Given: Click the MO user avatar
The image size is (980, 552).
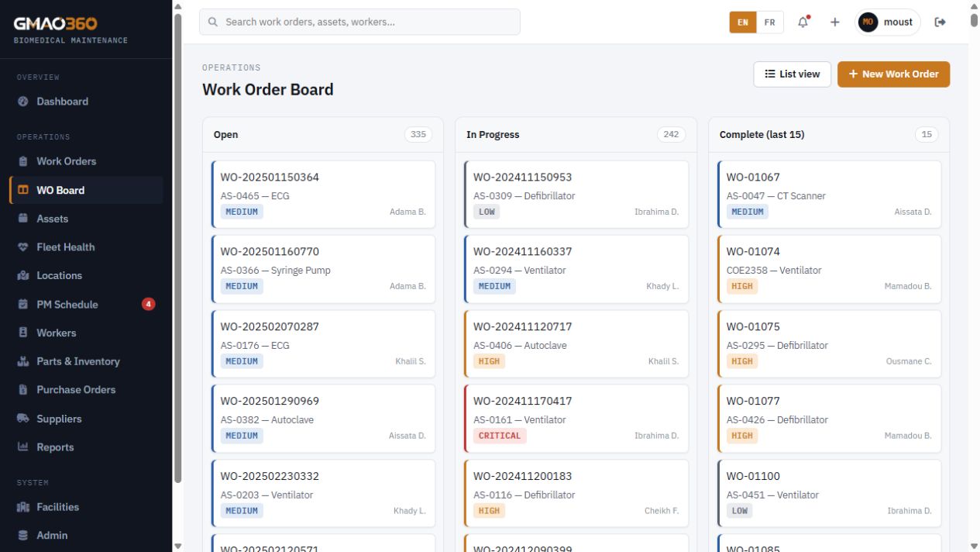Looking at the screenshot, I should [868, 22].
